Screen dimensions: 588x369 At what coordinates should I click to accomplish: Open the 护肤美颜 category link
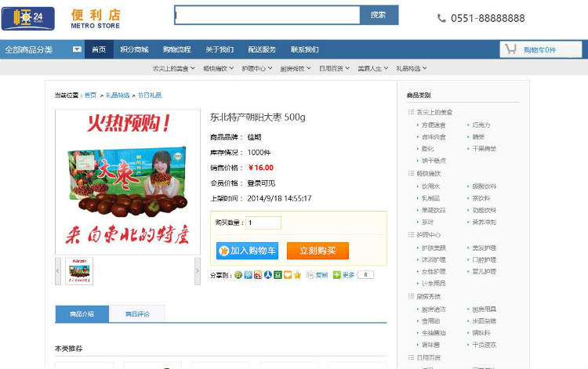(x=434, y=248)
